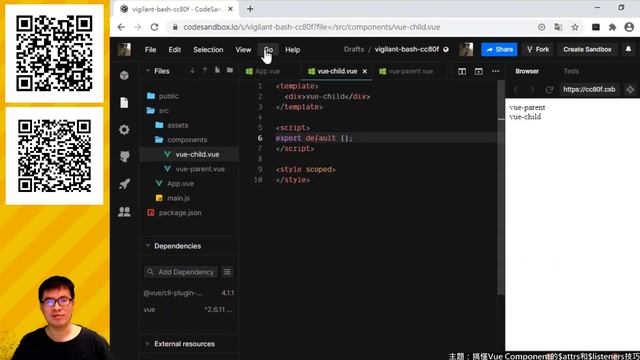
Task: Click the Chrome translate page icon
Action: [558, 27]
